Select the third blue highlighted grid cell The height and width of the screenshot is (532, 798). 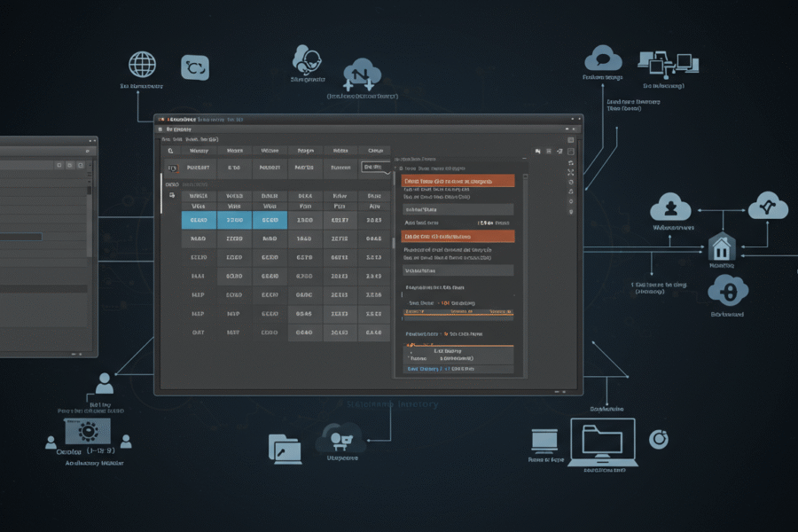(x=270, y=220)
